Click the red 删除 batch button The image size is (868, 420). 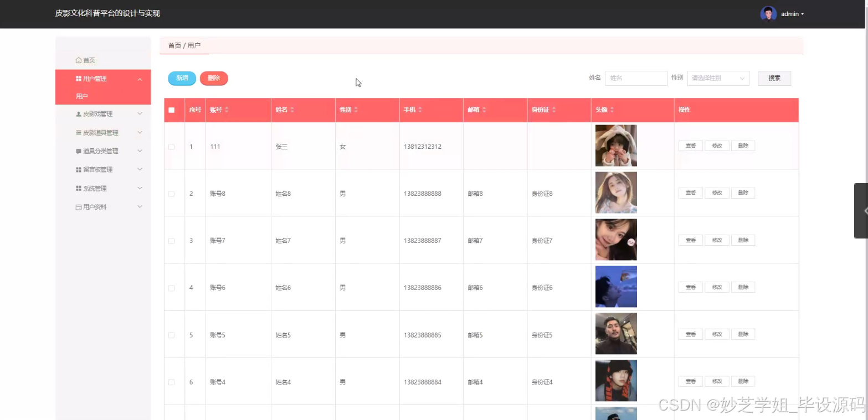click(214, 79)
